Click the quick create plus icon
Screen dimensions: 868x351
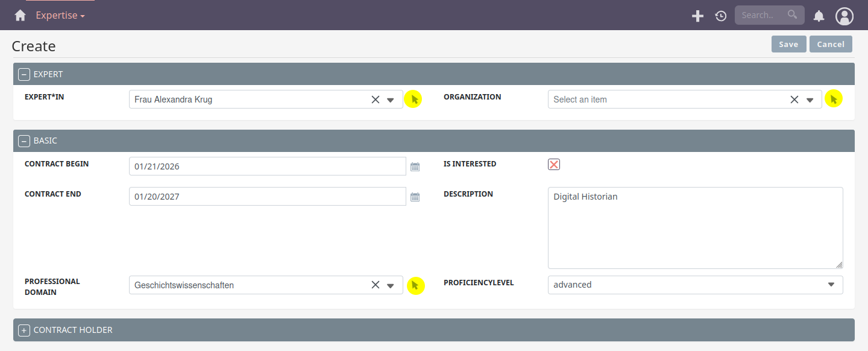point(697,16)
